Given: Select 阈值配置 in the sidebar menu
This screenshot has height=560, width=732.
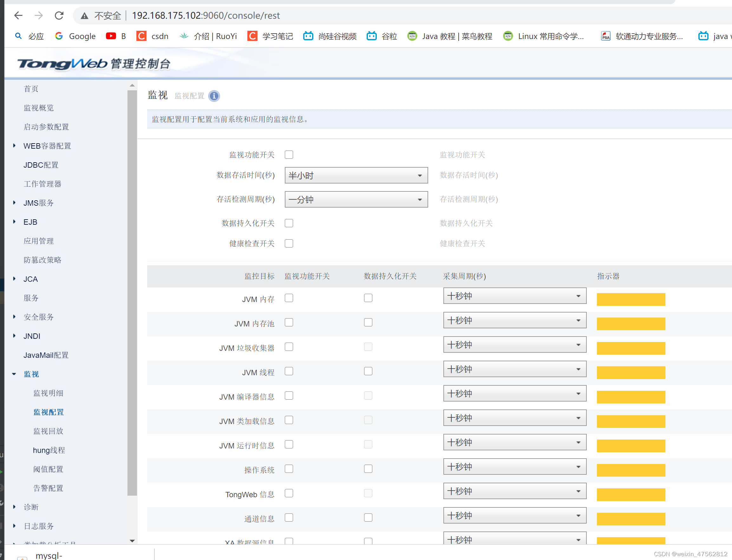Looking at the screenshot, I should tap(48, 469).
